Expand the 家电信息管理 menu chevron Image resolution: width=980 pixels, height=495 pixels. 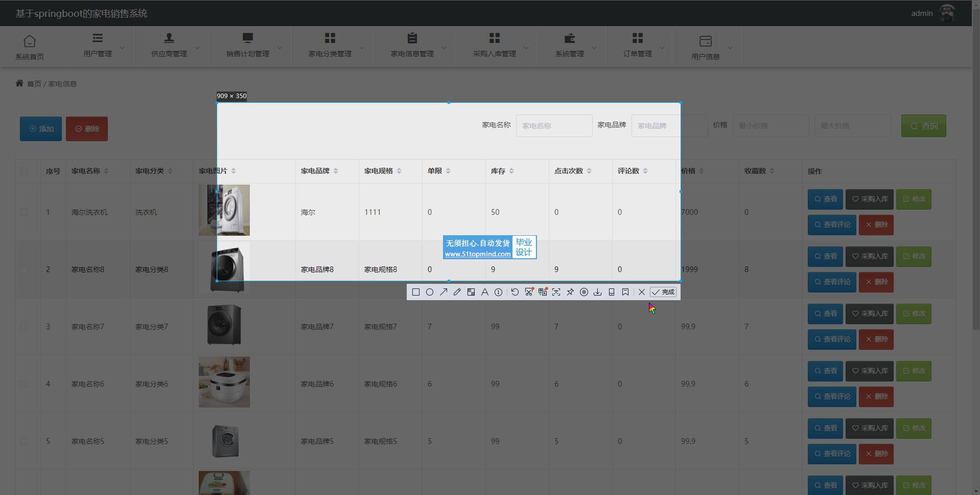(444, 48)
